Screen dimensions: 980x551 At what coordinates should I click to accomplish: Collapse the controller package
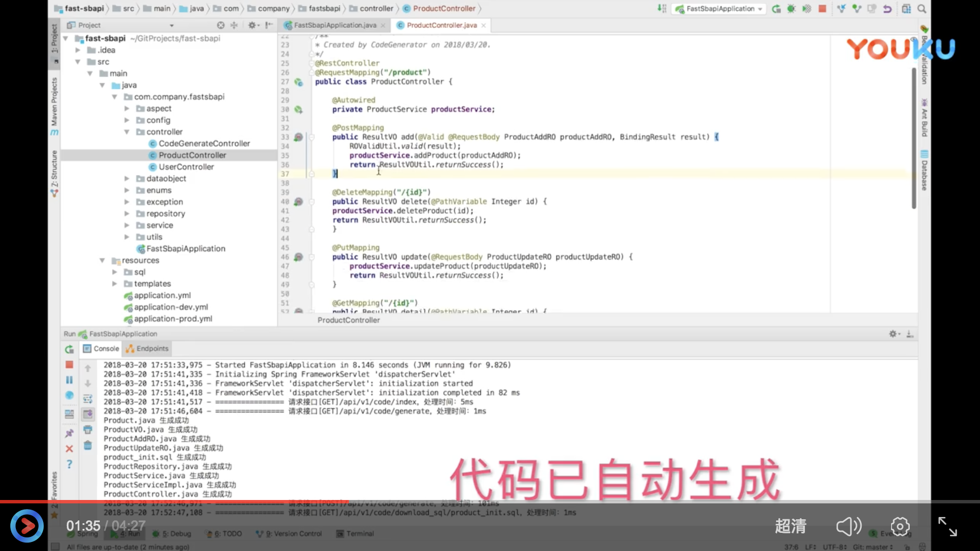pyautogui.click(x=127, y=132)
